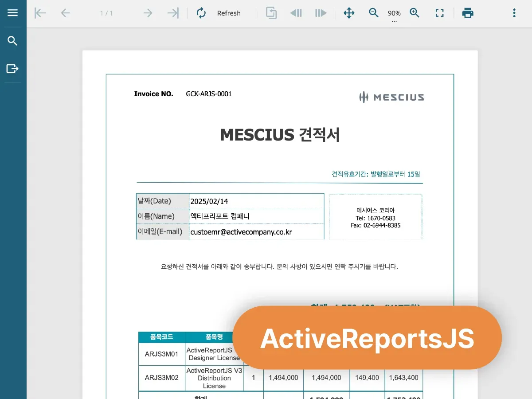Click back to parent report icon
The height and width of the screenshot is (399, 532).
click(271, 13)
